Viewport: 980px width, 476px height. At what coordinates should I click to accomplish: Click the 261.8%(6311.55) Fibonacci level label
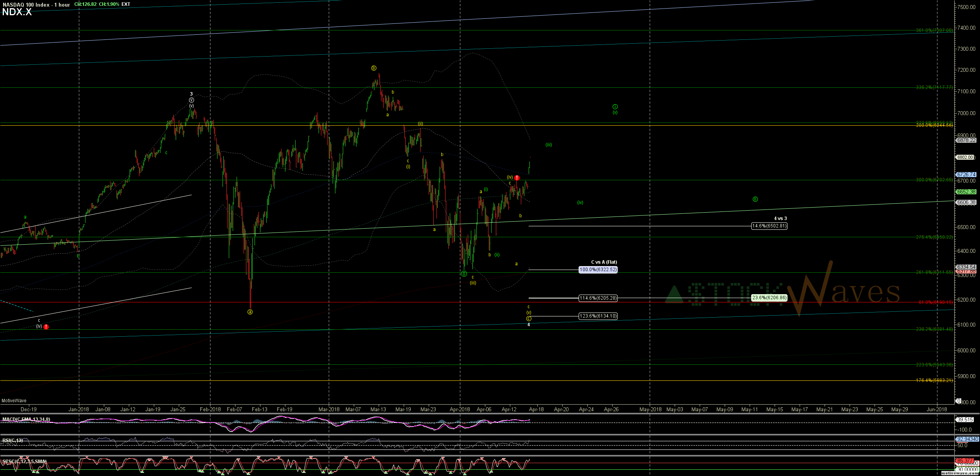pyautogui.click(x=934, y=272)
